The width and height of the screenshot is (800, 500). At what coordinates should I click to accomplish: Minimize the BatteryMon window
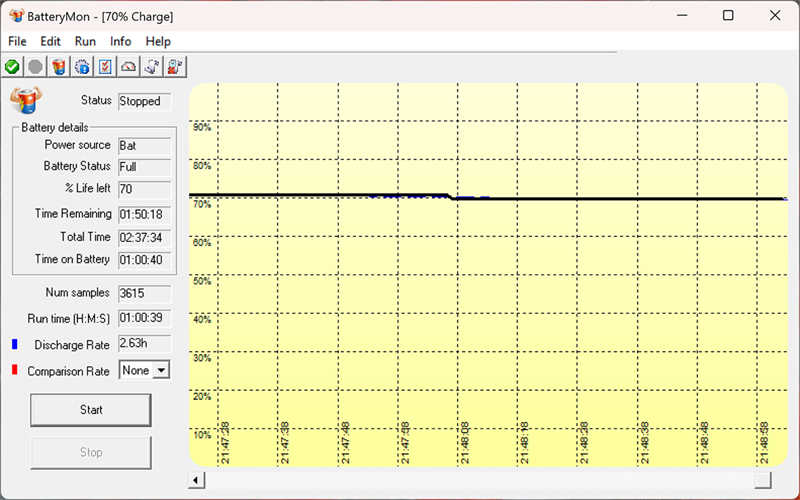[x=682, y=15]
